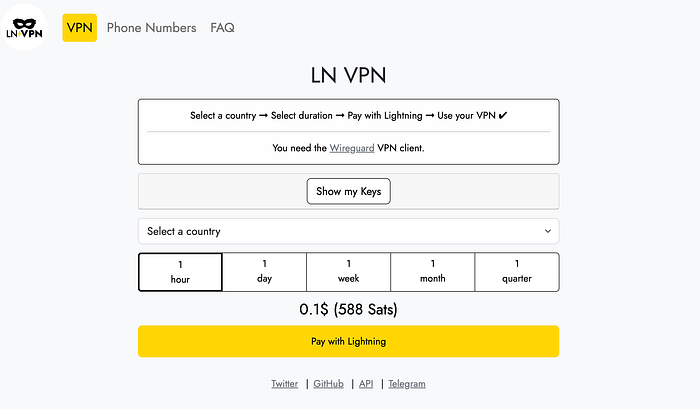700x409 pixels.
Task: Open the GitHub footer link
Action: coord(329,384)
